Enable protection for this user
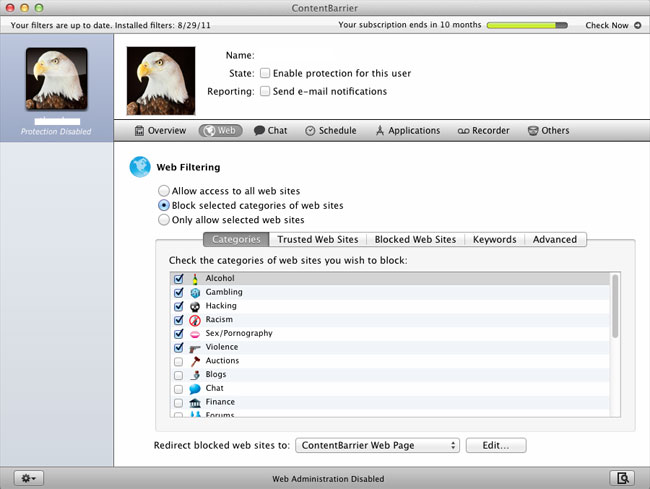650x489 pixels. (x=265, y=73)
